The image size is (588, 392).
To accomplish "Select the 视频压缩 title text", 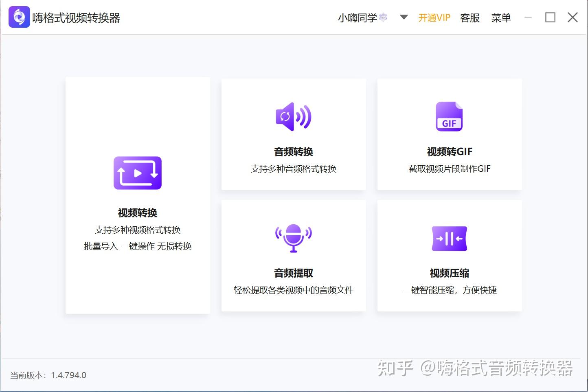I will click(450, 273).
